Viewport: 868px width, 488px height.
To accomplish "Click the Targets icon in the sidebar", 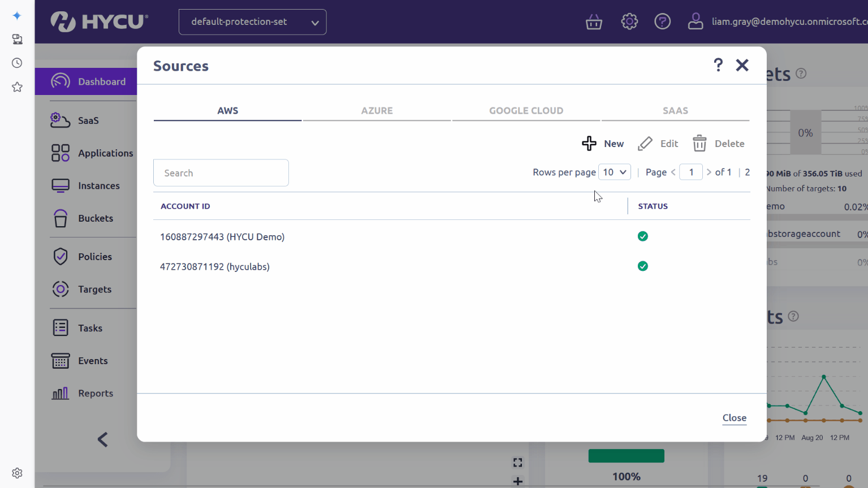I will pos(61,289).
